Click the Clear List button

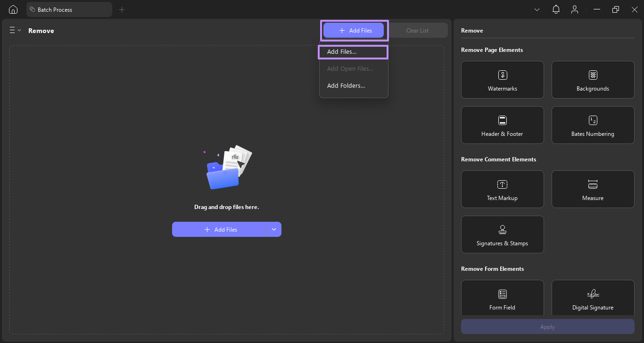pyautogui.click(x=418, y=30)
